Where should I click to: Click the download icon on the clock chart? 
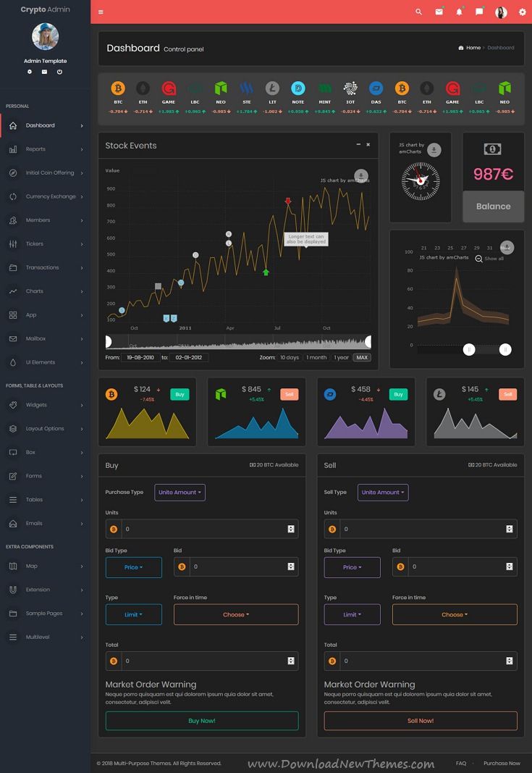[434, 150]
